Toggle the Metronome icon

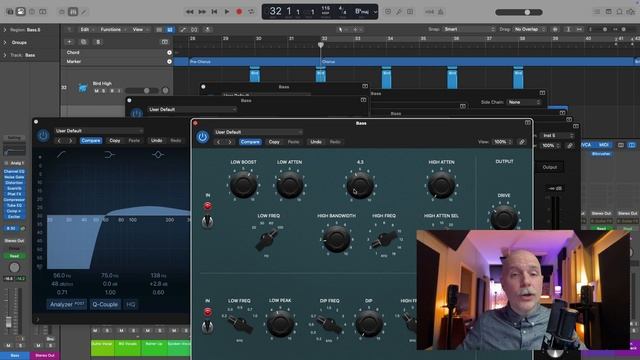441,12
